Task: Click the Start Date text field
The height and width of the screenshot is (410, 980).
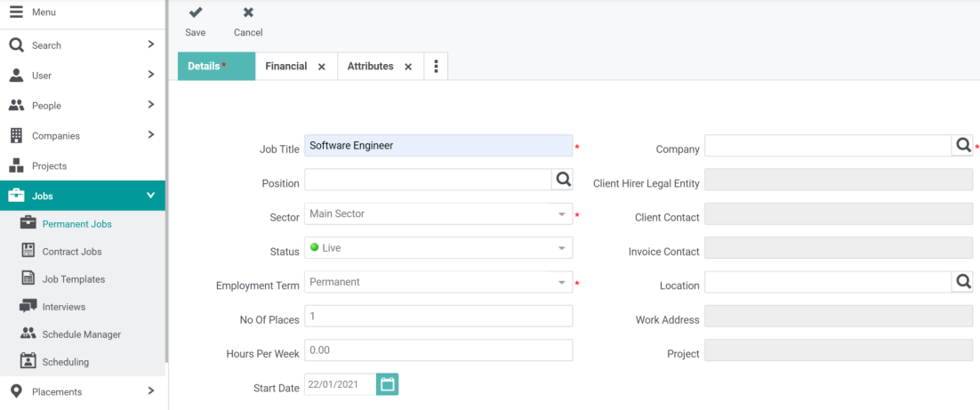Action: pyautogui.click(x=340, y=383)
